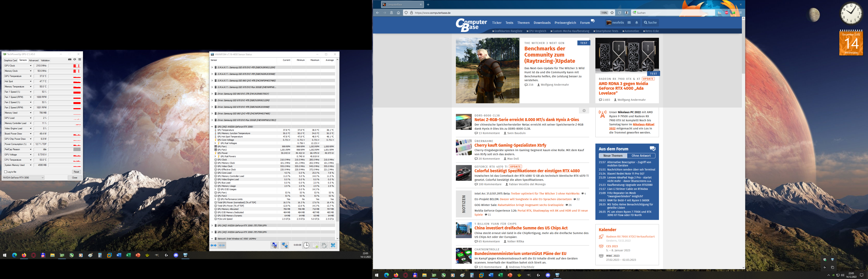
Task: Switch to the Advanced tab in GPU-Z
Action: pyautogui.click(x=34, y=60)
